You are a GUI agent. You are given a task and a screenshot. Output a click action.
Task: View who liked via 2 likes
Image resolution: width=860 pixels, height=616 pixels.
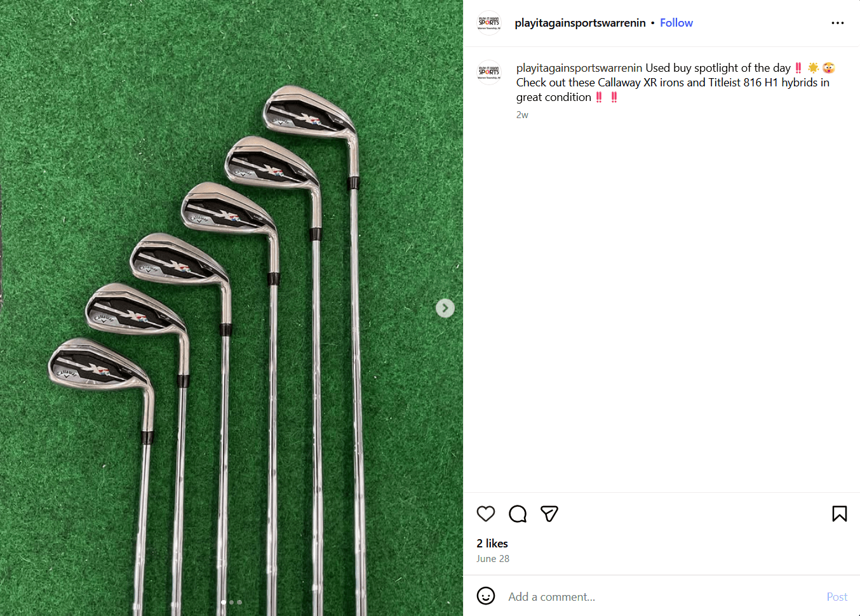point(492,544)
